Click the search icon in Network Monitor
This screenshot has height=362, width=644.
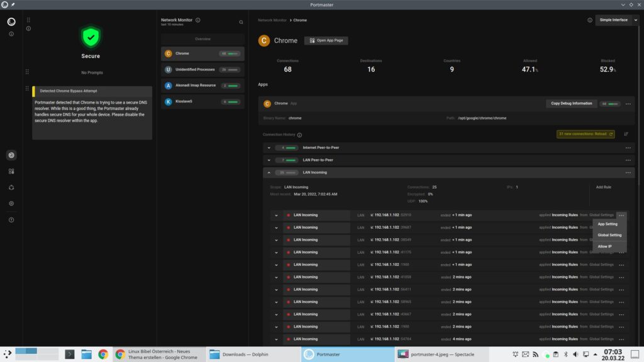(x=241, y=22)
